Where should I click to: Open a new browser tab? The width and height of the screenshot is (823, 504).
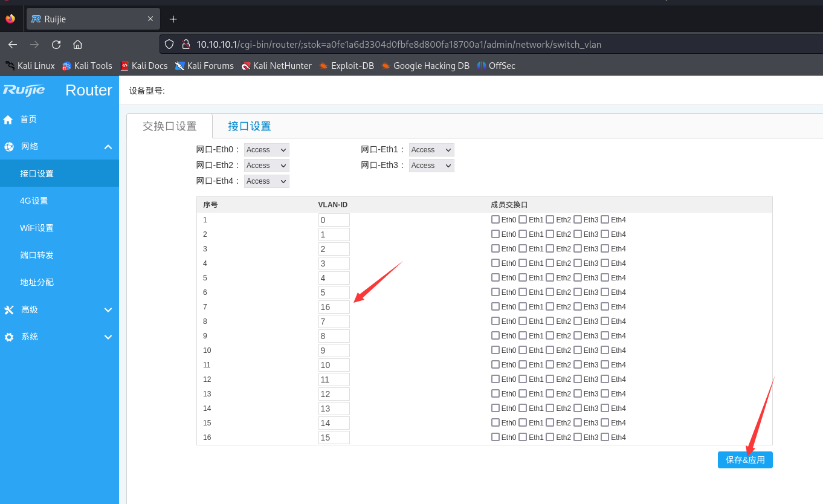pyautogui.click(x=173, y=19)
